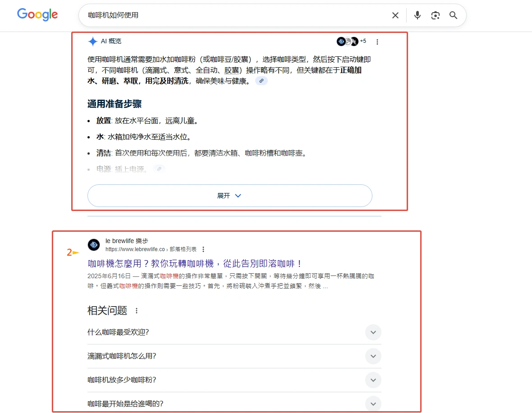
Task: Click the +5 source icons in AI 概览
Action: click(351, 41)
